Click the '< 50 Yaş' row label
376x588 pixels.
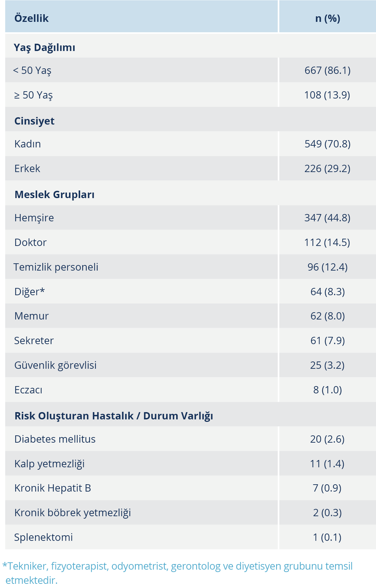click(x=32, y=70)
